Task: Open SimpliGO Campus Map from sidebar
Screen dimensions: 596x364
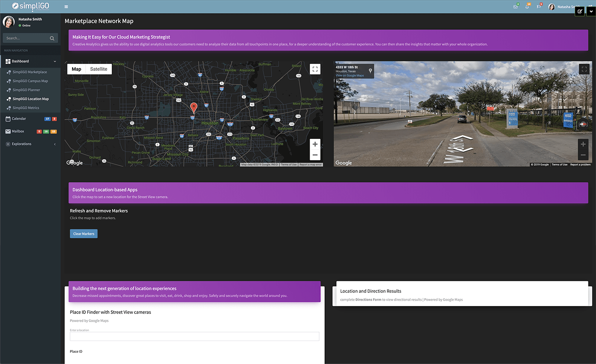Action: pyautogui.click(x=30, y=81)
